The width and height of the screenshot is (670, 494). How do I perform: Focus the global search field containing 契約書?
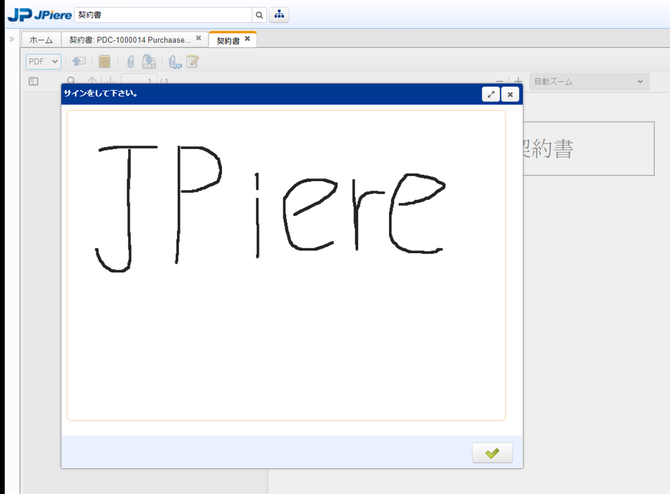click(163, 15)
